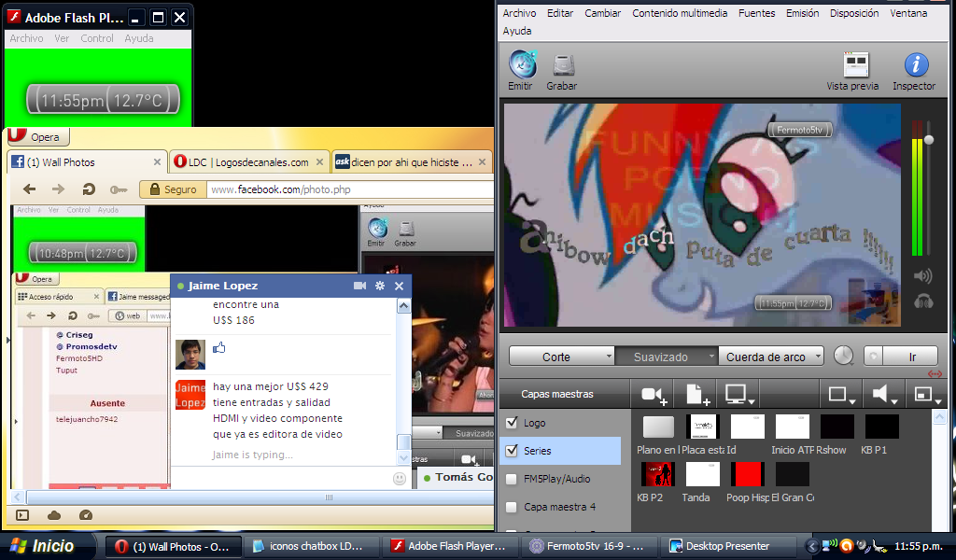Open the layout window dropdown icon
Image resolution: width=956 pixels, height=560 pixels.
927,395
